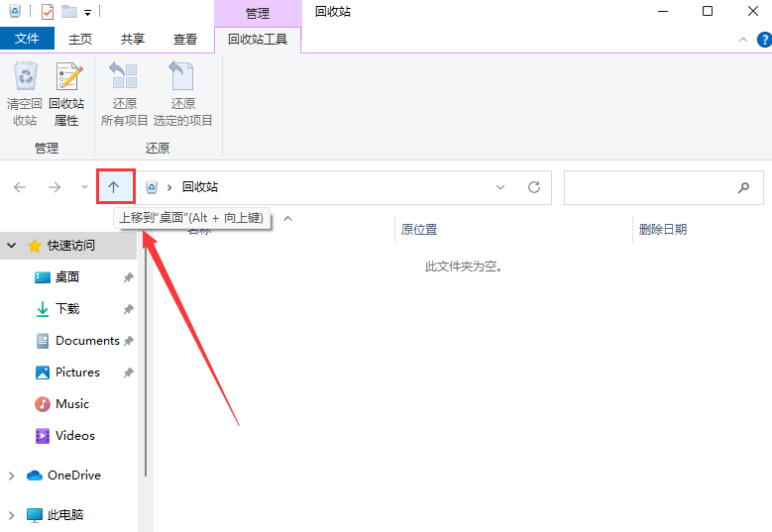Open the recent locations dropdown arrow

pos(84,187)
